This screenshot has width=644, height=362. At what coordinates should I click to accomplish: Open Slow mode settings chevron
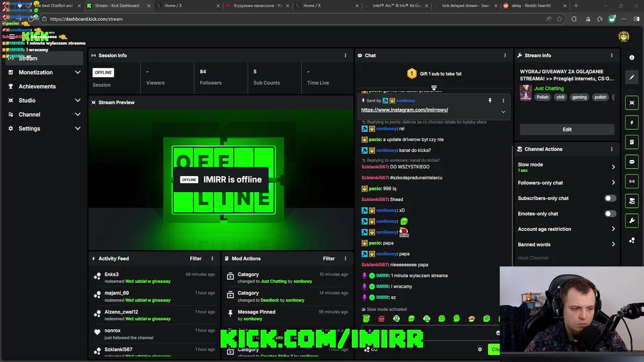[x=613, y=167]
